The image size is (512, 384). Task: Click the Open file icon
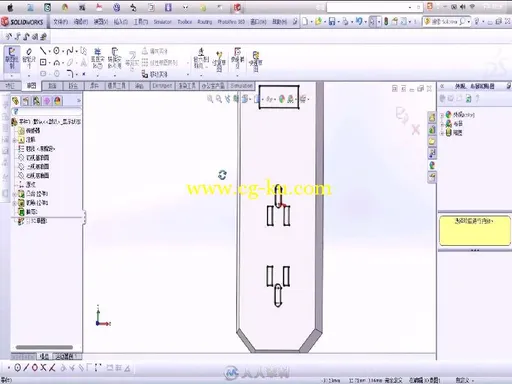[x=318, y=22]
